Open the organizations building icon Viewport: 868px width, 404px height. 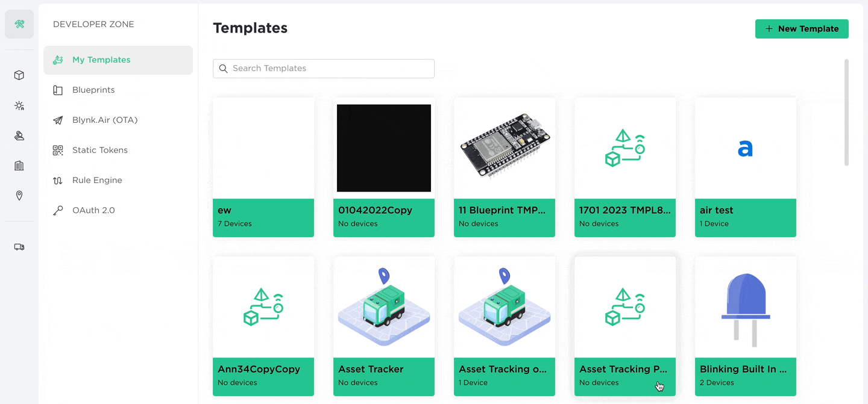point(19,166)
